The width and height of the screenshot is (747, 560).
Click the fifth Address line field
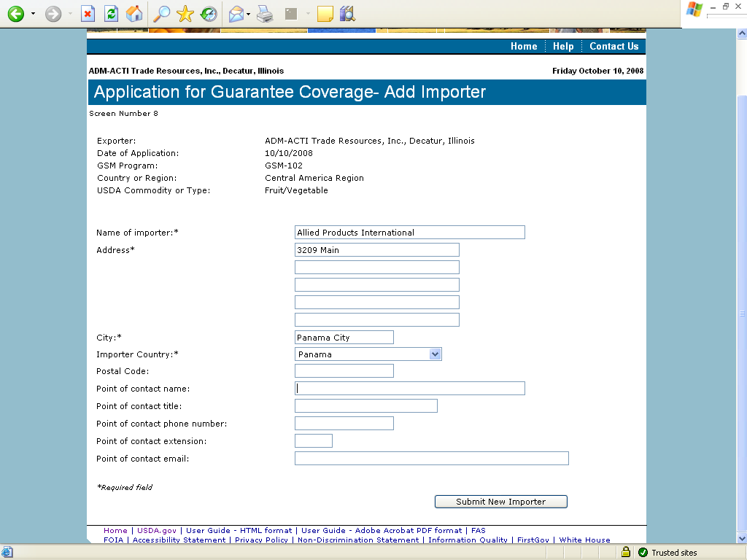click(x=377, y=319)
